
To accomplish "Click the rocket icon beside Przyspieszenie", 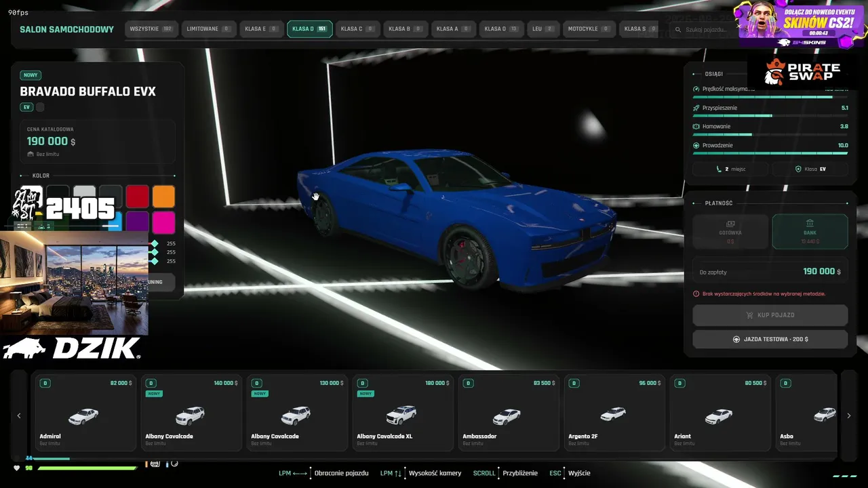I will 696,108.
